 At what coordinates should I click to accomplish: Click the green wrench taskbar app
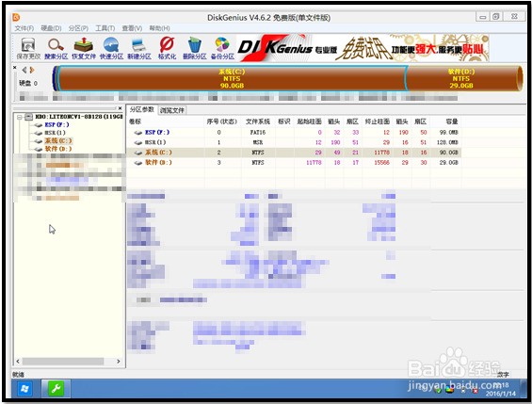tap(56, 388)
